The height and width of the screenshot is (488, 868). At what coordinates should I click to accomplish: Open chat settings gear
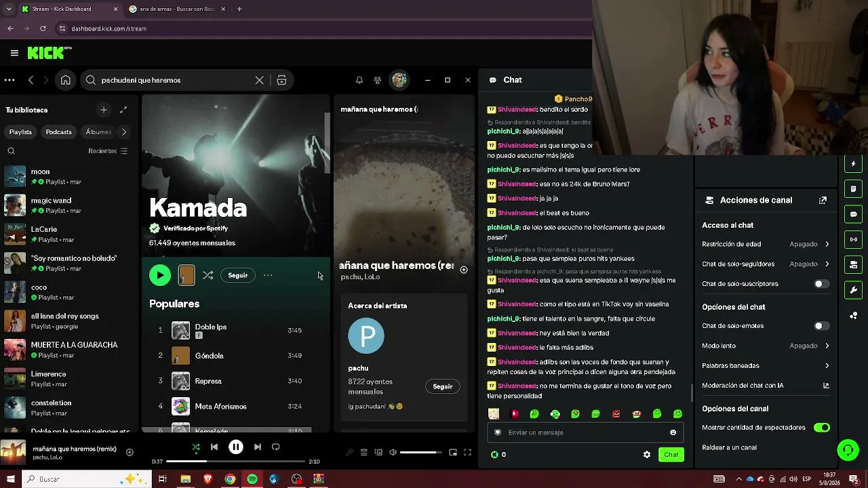647,455
